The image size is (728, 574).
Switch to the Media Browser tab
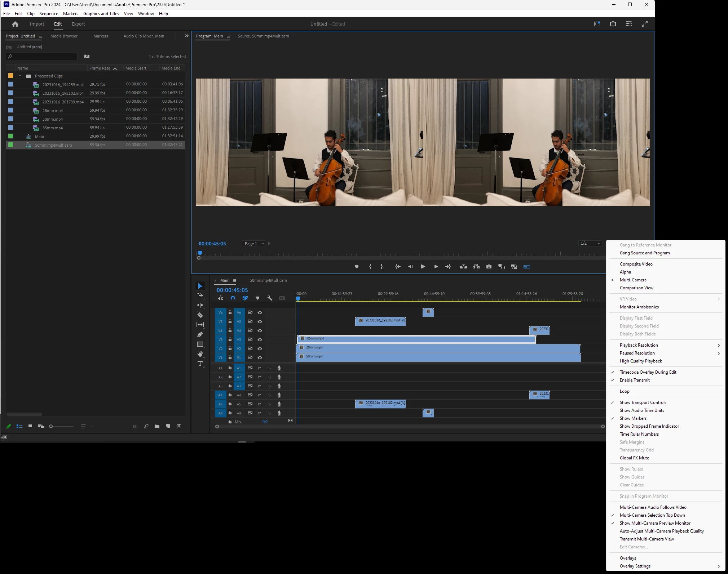(64, 36)
